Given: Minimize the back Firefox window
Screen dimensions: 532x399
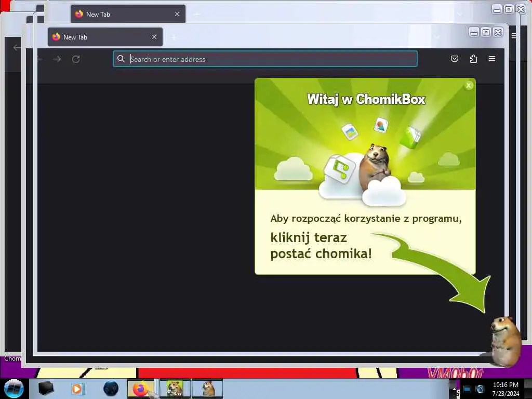Looking at the screenshot, I should pos(497,9).
